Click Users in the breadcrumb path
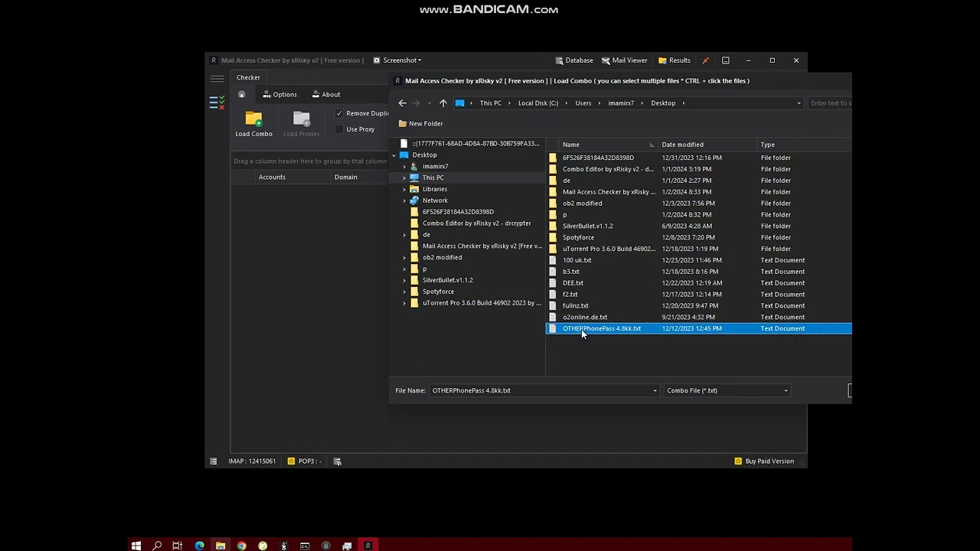Screen dimensions: 980x551 (x=583, y=103)
